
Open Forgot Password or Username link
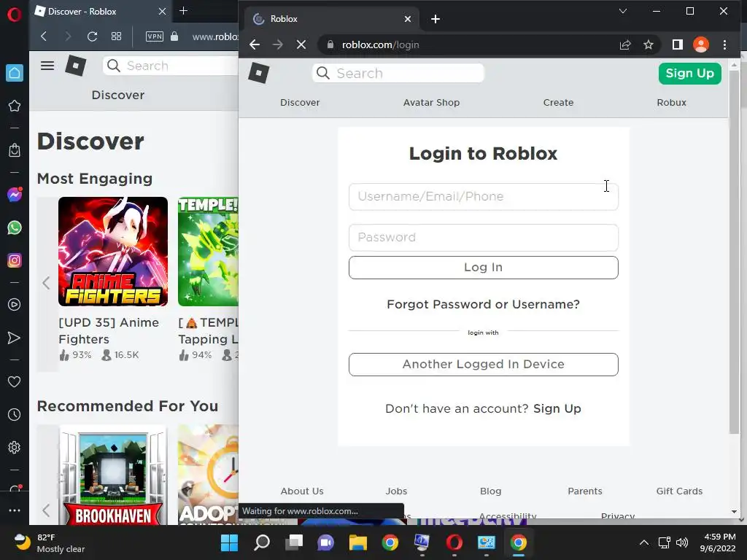[484, 304]
